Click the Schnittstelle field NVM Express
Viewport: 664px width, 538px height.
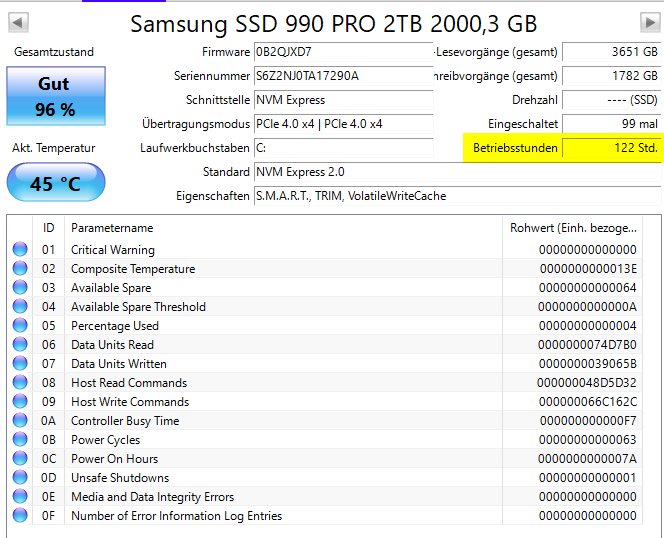click(x=343, y=100)
